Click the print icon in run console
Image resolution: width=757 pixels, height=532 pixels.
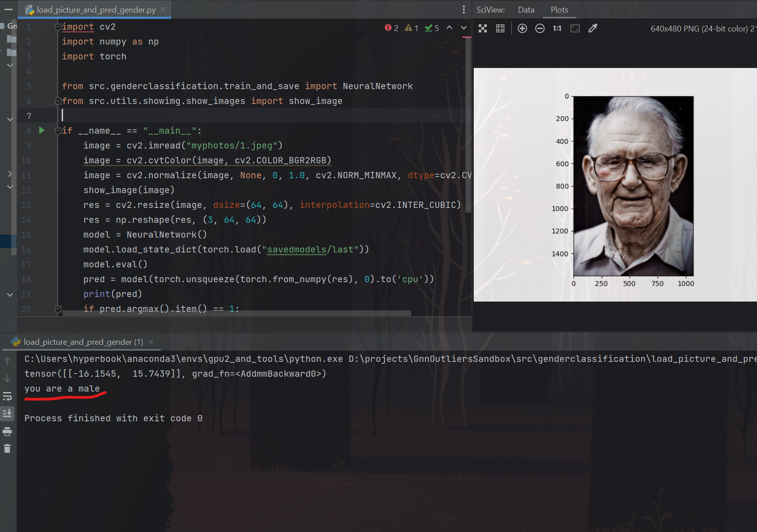(7, 431)
